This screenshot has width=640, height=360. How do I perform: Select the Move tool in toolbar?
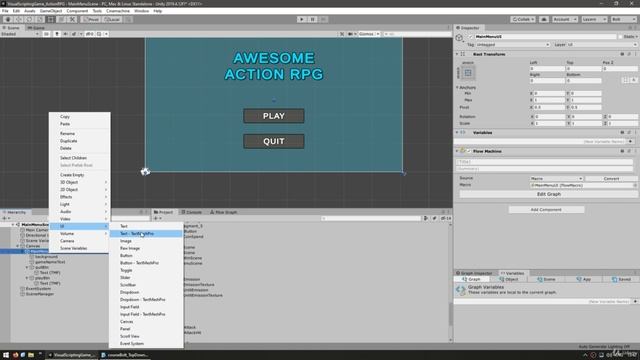pyautogui.click(x=18, y=19)
